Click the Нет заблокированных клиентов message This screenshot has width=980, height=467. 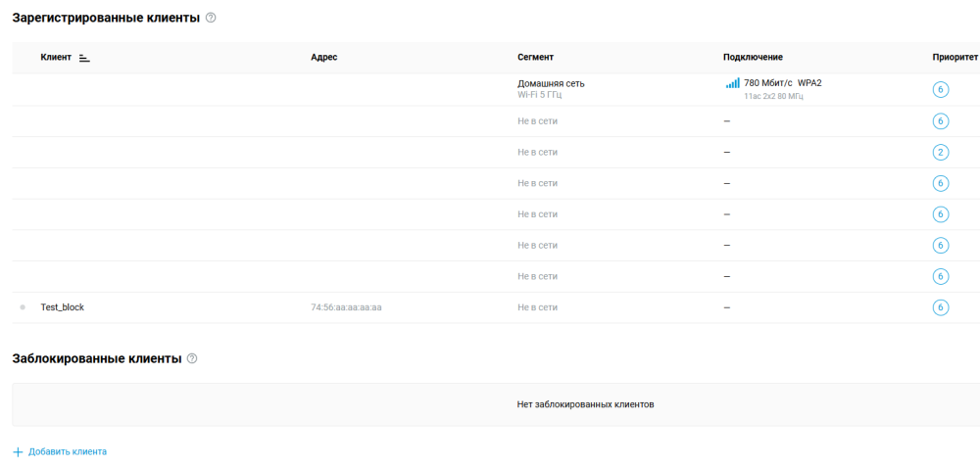[x=585, y=404]
